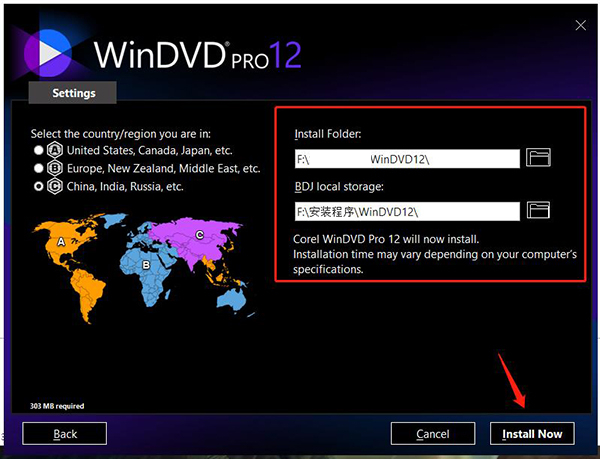Select the United States, Canada, Japan radio button
Viewport: 600px width, 459px height.
(39, 152)
